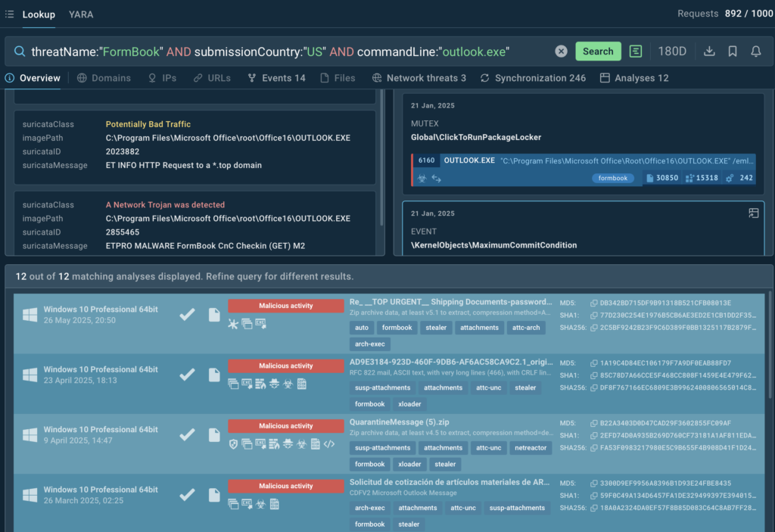775x532 pixels.
Task: Open the notification bell icon
Action: pyautogui.click(x=755, y=51)
